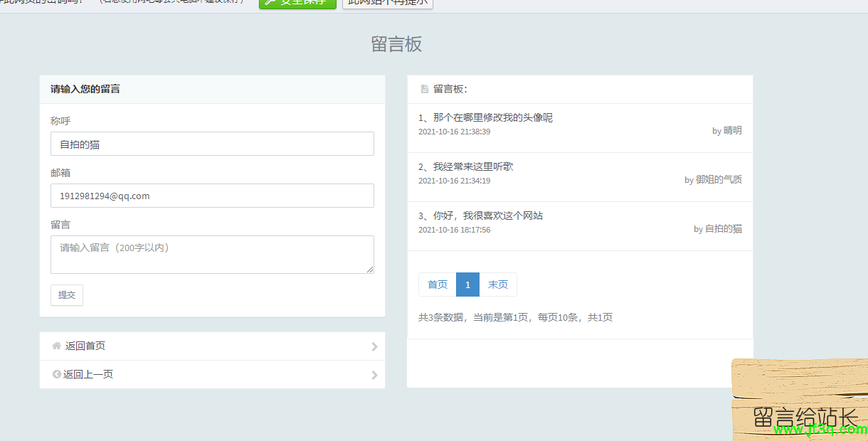Screen dimensions: 868x441
Task: Open message 那个在哪里修改我的头像呢
Action: click(492, 117)
